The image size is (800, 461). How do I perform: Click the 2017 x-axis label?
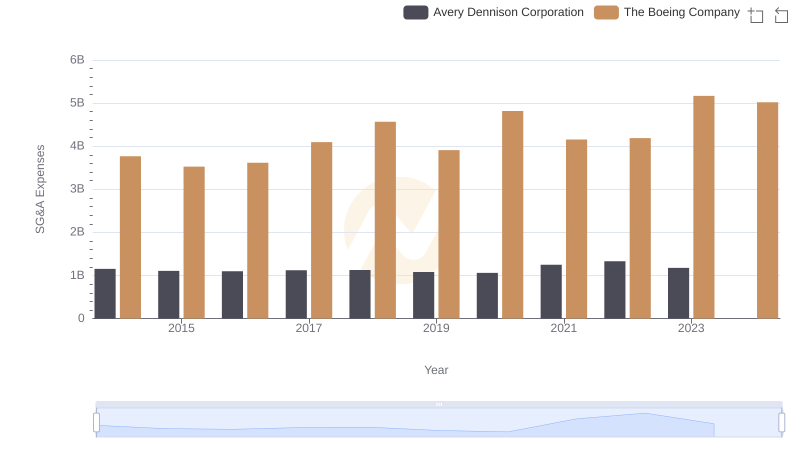click(309, 328)
